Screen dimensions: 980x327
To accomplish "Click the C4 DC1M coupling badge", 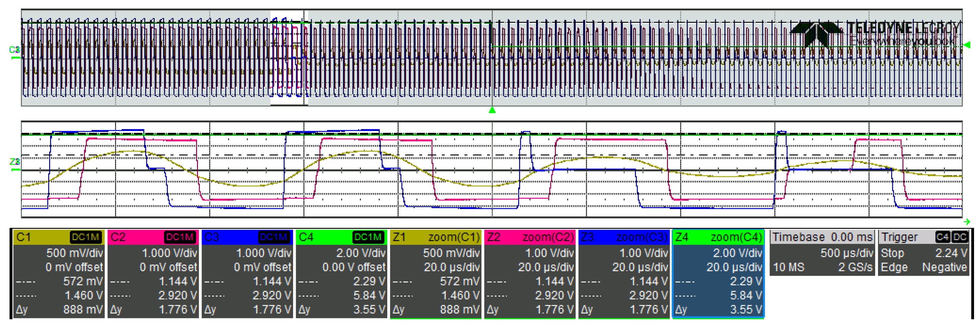I will [x=368, y=237].
